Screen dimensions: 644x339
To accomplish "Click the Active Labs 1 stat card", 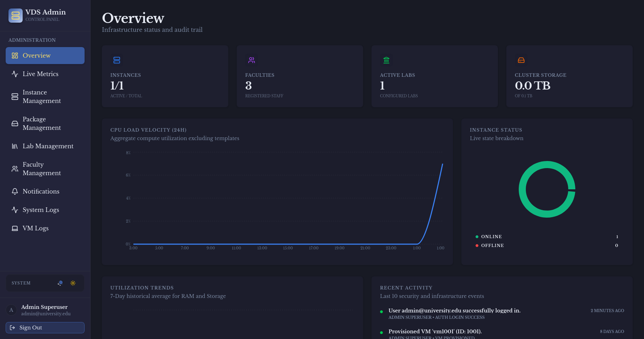I will point(435,76).
